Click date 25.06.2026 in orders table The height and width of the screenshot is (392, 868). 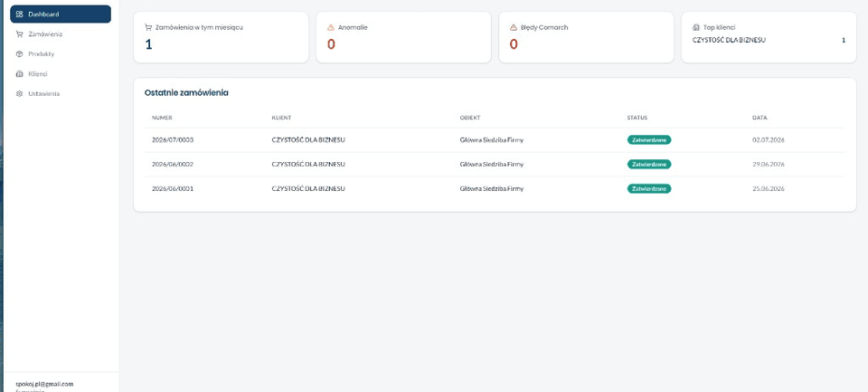pyautogui.click(x=769, y=189)
